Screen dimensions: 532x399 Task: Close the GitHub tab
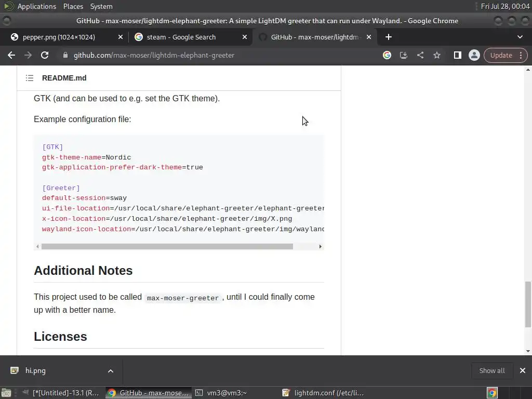pos(369,37)
